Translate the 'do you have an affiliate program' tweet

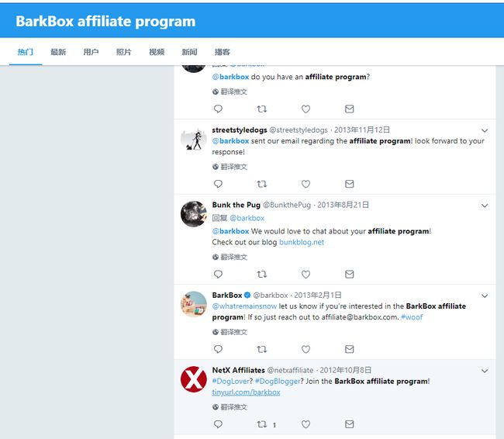click(230, 92)
